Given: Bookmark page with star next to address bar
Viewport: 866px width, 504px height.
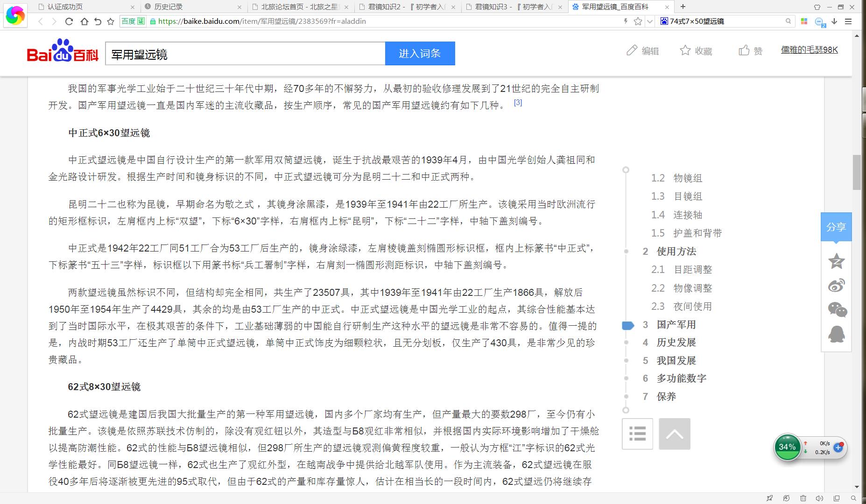Looking at the screenshot, I should (111, 21).
